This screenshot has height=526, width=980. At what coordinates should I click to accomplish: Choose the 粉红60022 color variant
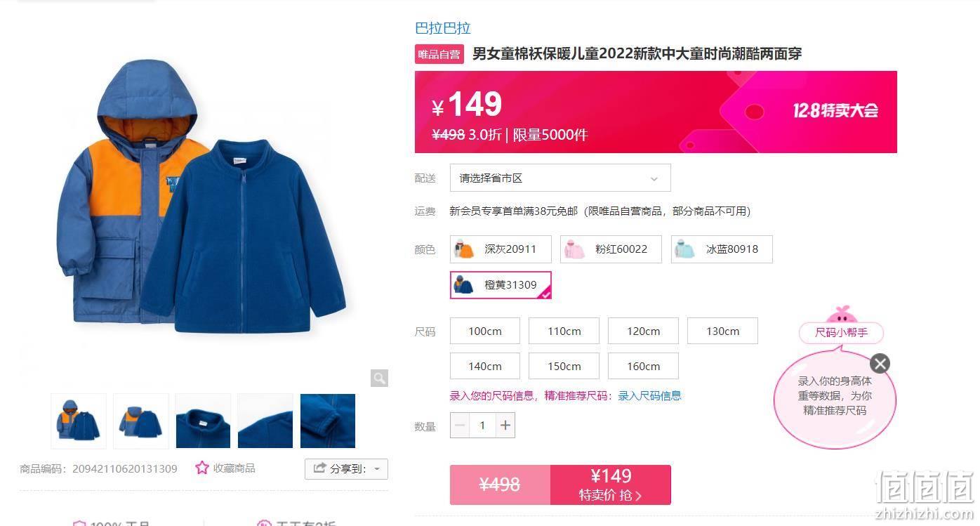tap(611, 249)
